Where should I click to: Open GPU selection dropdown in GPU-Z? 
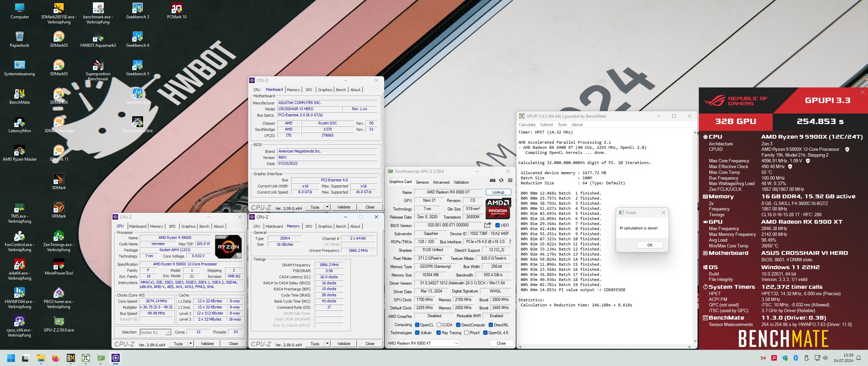point(423,343)
